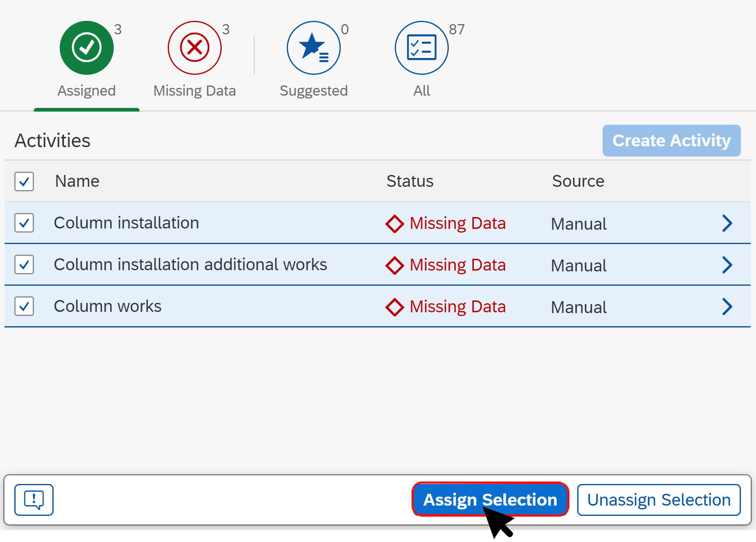Click the Activities table title
The height and width of the screenshot is (542, 756).
(52, 141)
